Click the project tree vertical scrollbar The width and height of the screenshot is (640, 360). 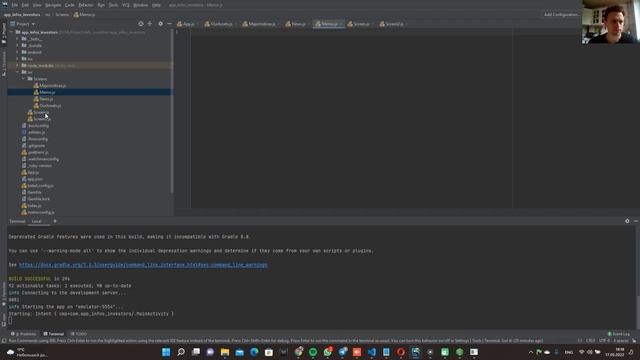[172, 111]
